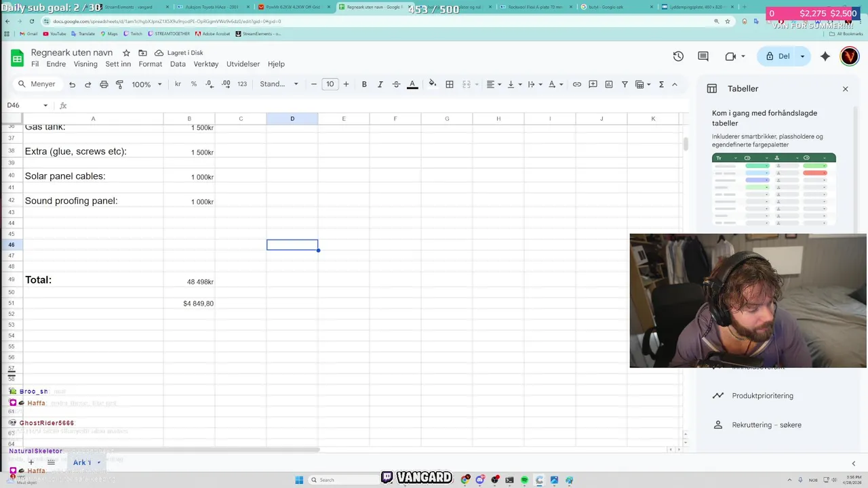868x488 pixels.
Task: Open the Sett inn menu
Action: click(118, 64)
